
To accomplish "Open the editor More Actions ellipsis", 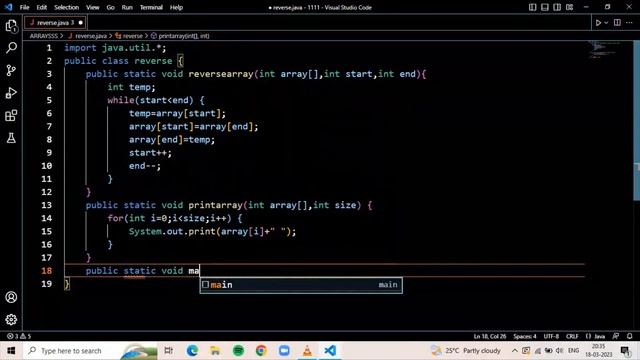I will 629,22.
